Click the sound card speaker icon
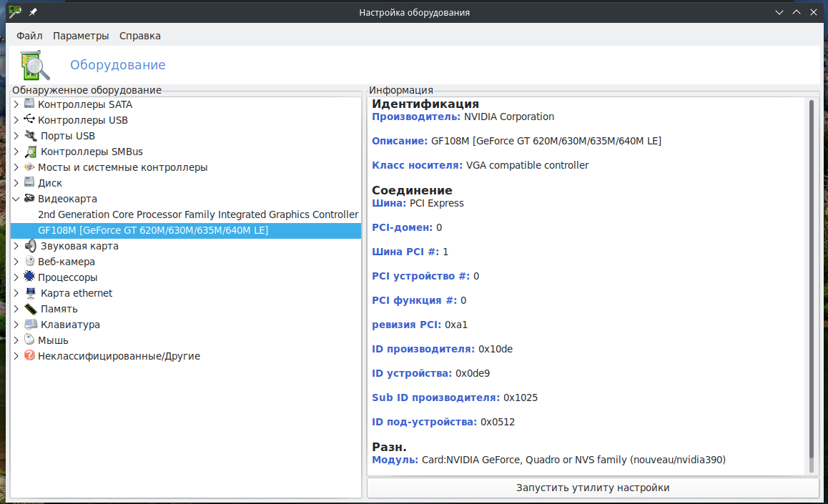828x504 pixels. (31, 246)
